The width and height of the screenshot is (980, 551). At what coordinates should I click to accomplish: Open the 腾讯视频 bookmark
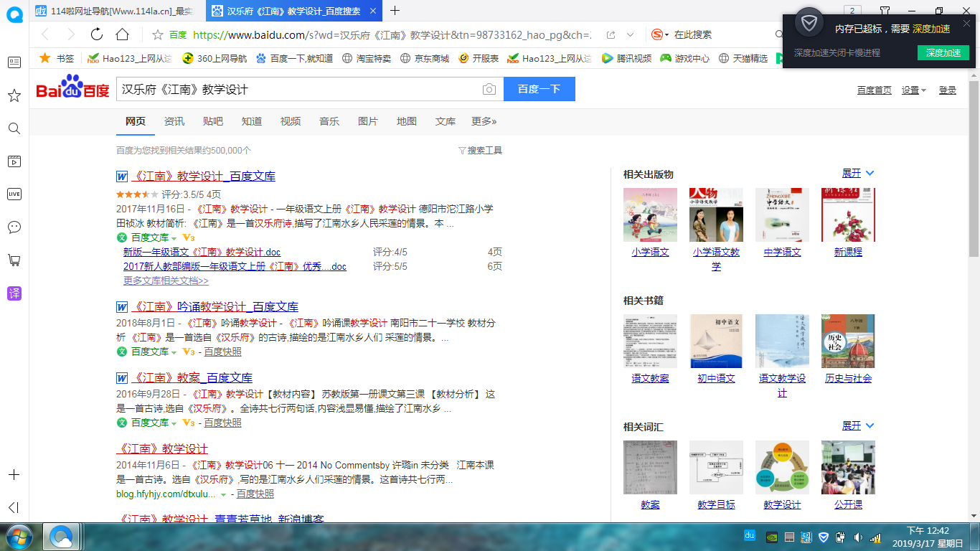coord(627,58)
